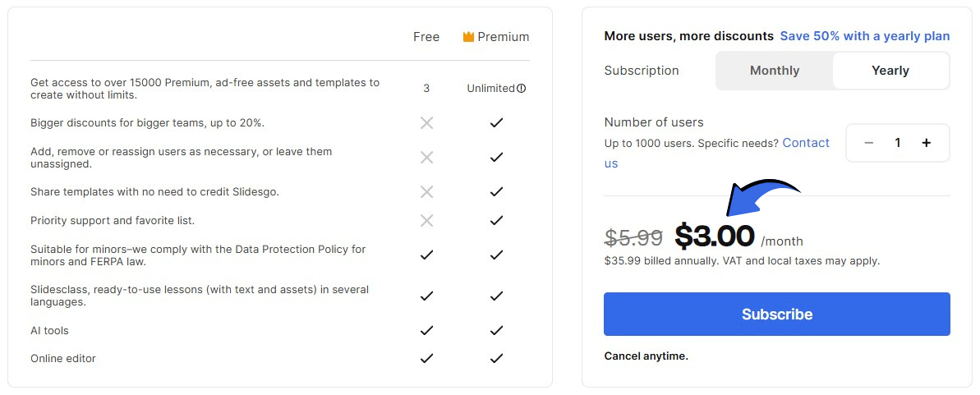The image size is (980, 395).
Task: Click Free checkmark for Online editor row
Action: point(426,358)
